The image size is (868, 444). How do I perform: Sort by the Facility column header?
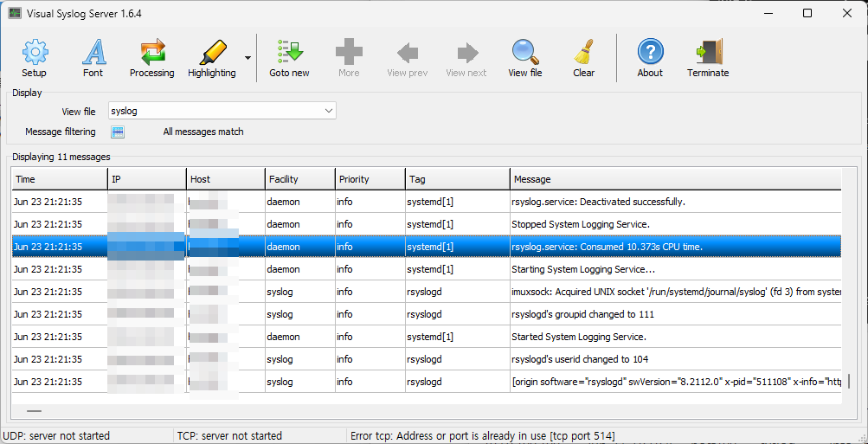click(x=300, y=179)
